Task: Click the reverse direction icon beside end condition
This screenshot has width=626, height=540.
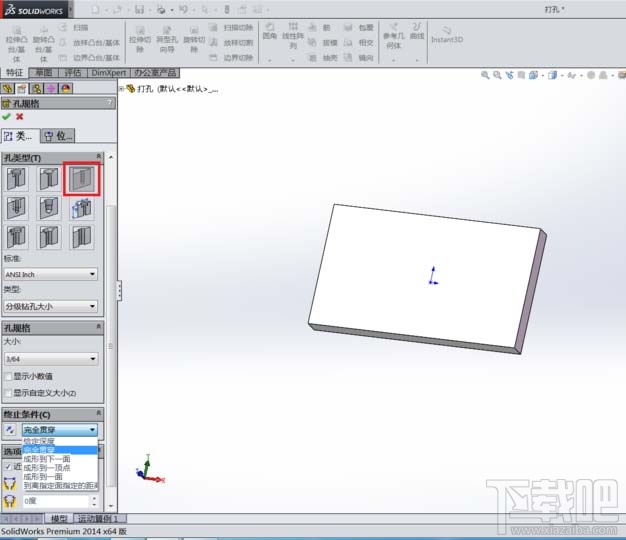Action: click(10, 429)
